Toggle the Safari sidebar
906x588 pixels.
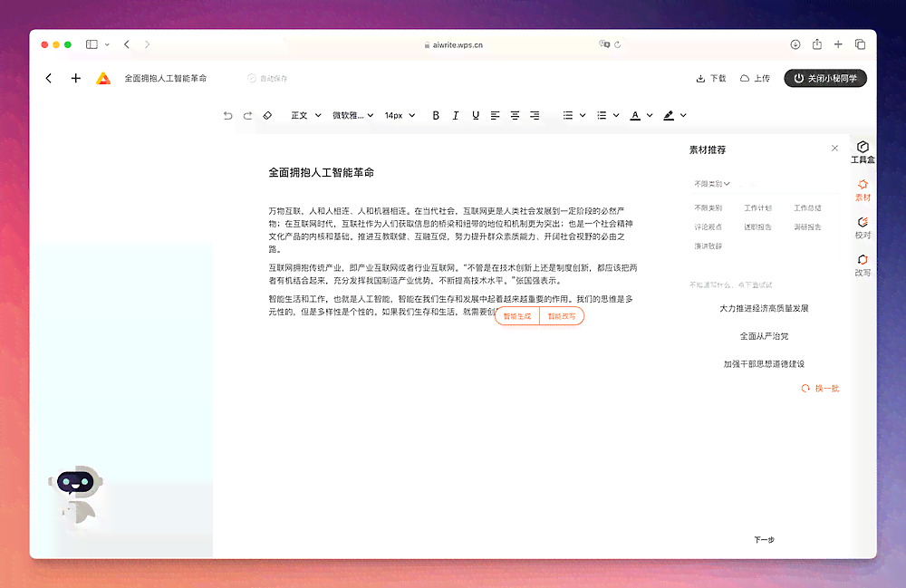[92, 44]
